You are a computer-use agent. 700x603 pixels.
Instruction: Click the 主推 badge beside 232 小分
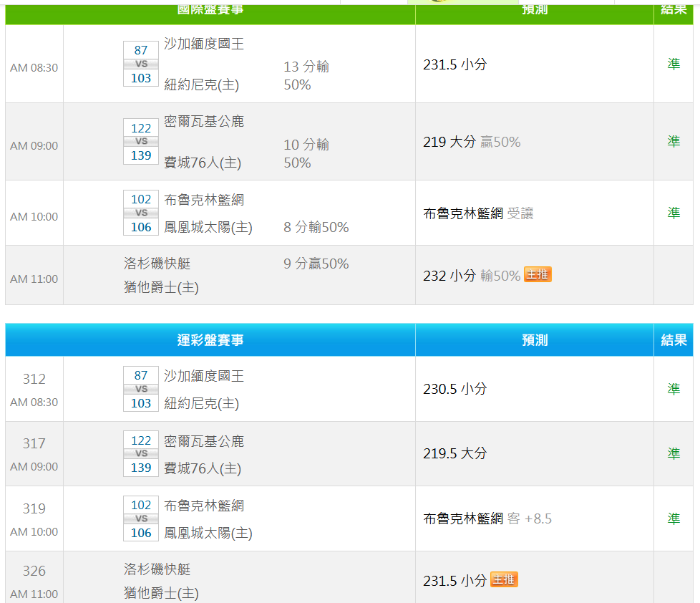tap(538, 275)
